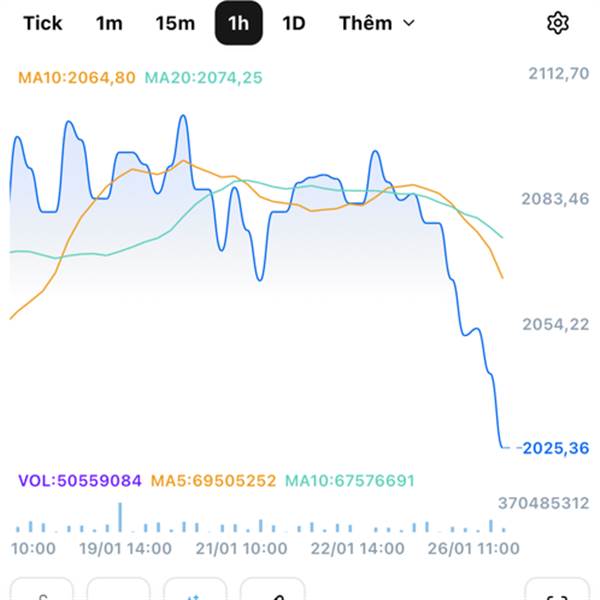Screen dimensions: 600x600
Task: Tap the MA10:2064,80 indicator label
Action: [x=76, y=77]
